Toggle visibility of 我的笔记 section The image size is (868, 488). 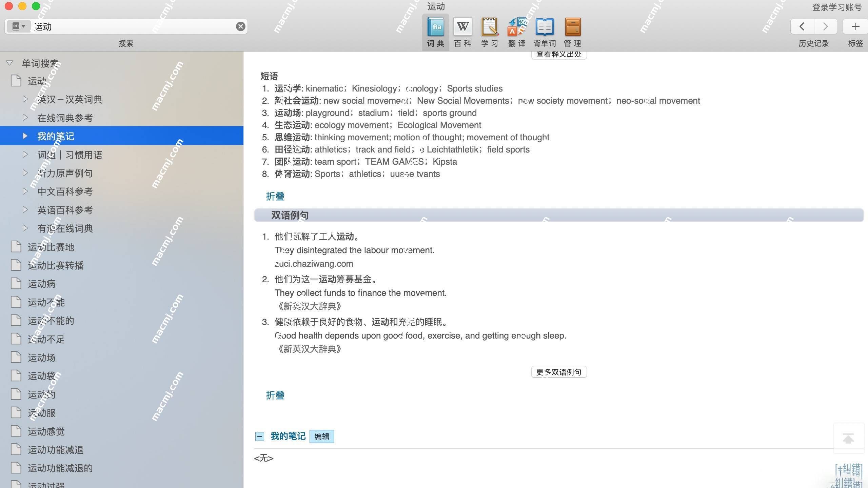point(259,436)
